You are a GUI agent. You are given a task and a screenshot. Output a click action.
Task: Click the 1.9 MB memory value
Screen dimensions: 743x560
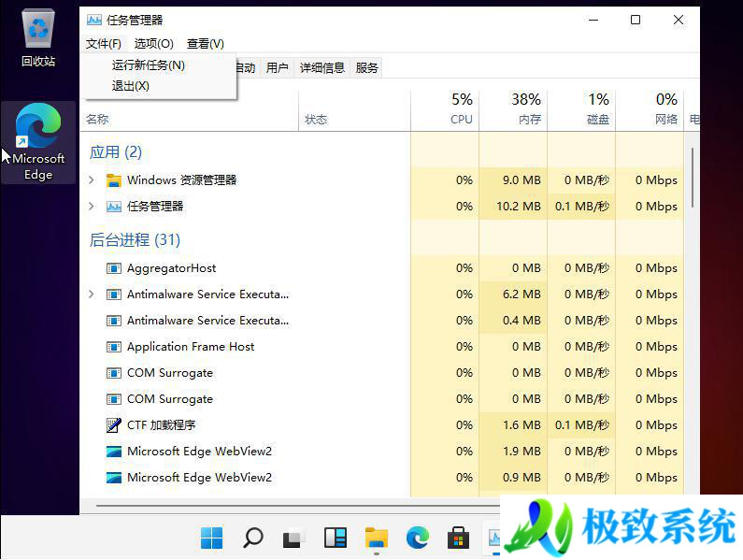pos(522,451)
